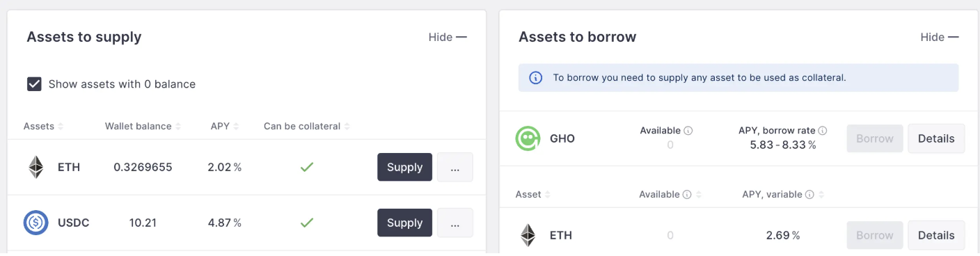Hide the Assets to supply panel
980x256 pixels.
(448, 37)
